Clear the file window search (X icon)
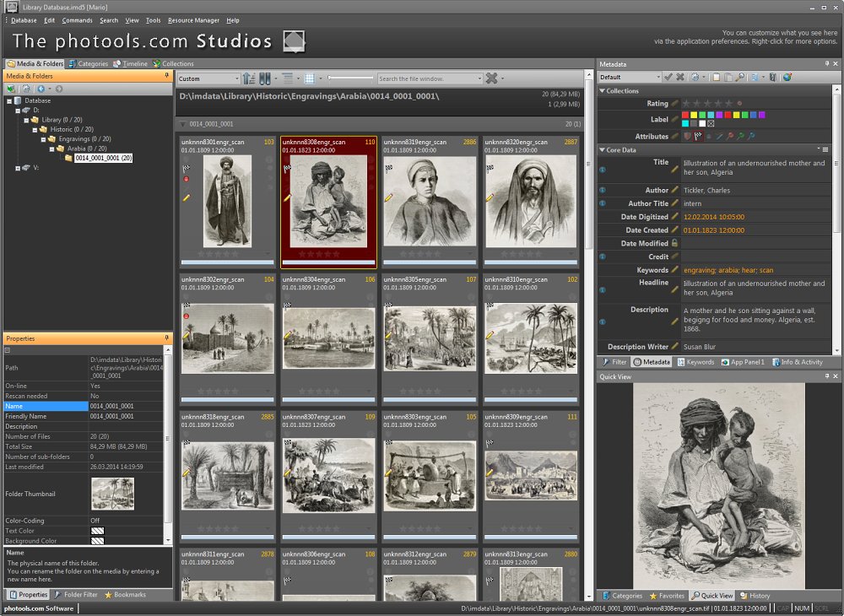Image resolution: width=844 pixels, height=616 pixels. point(491,78)
